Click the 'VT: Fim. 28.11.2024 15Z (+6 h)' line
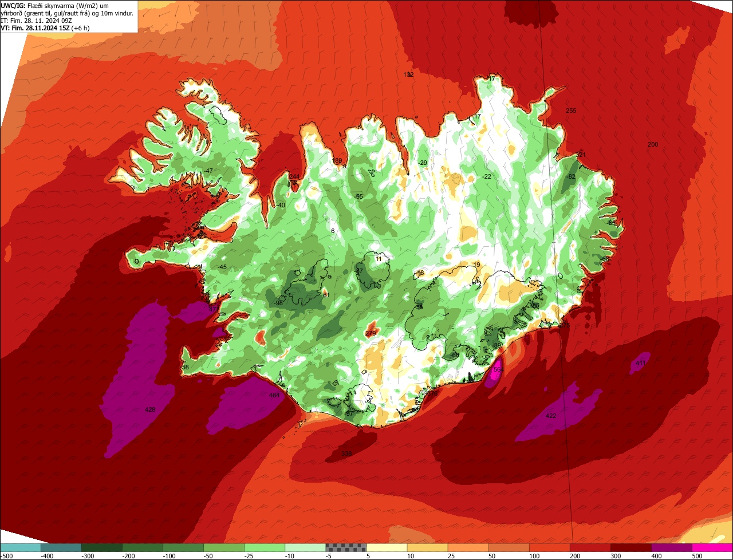Image resolution: width=733 pixels, height=560 pixels. (45, 28)
